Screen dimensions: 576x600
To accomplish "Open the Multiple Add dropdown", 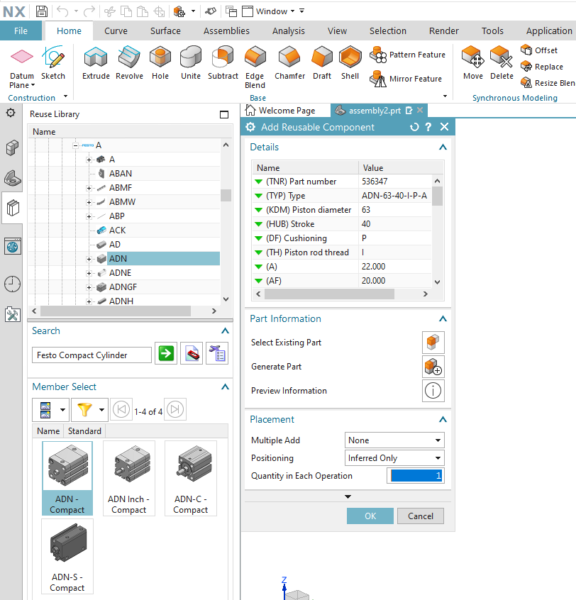I will (394, 440).
